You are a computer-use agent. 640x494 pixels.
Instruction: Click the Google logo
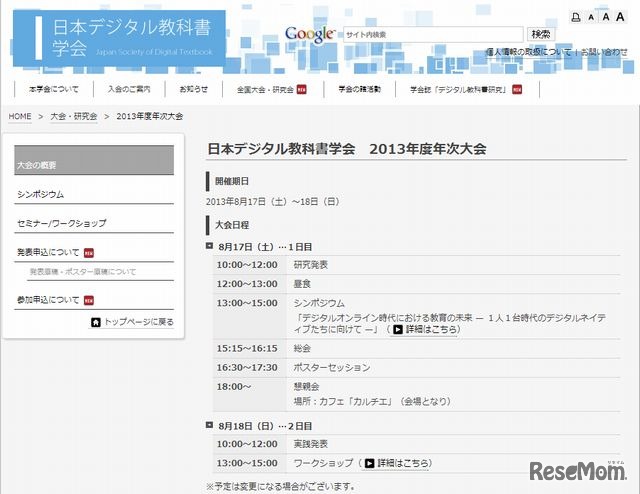[x=310, y=34]
